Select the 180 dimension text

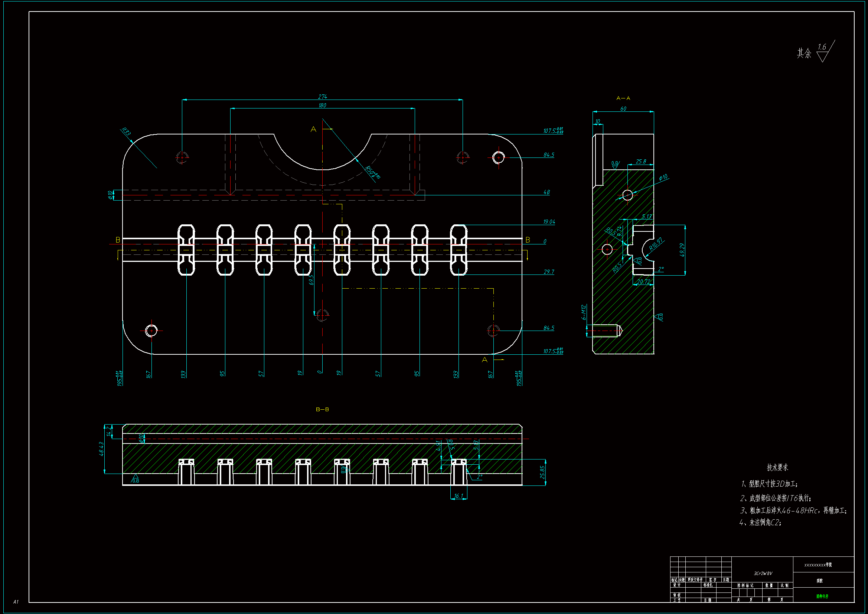[322, 105]
